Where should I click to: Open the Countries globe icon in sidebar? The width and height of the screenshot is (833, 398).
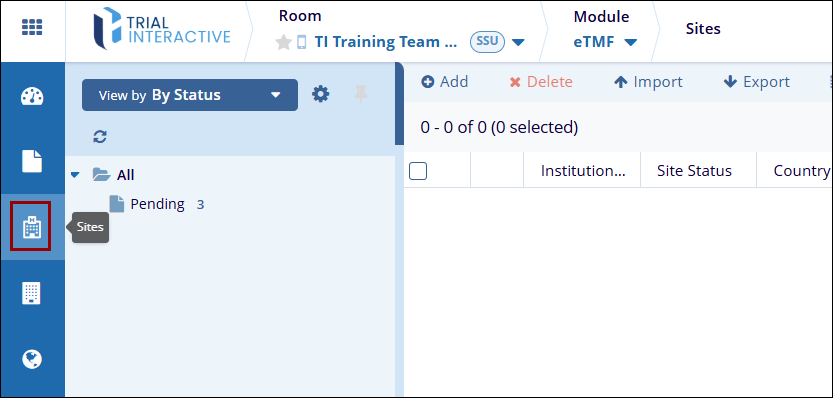click(32, 359)
